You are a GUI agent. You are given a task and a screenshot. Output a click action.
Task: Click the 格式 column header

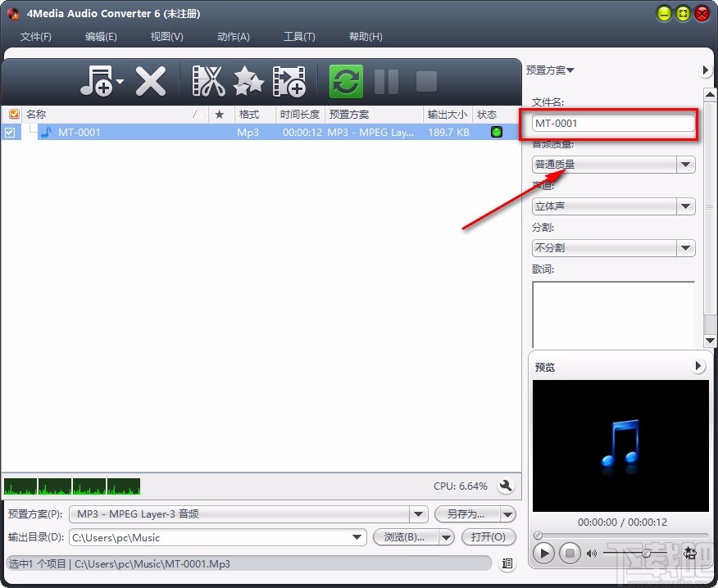tap(255, 115)
